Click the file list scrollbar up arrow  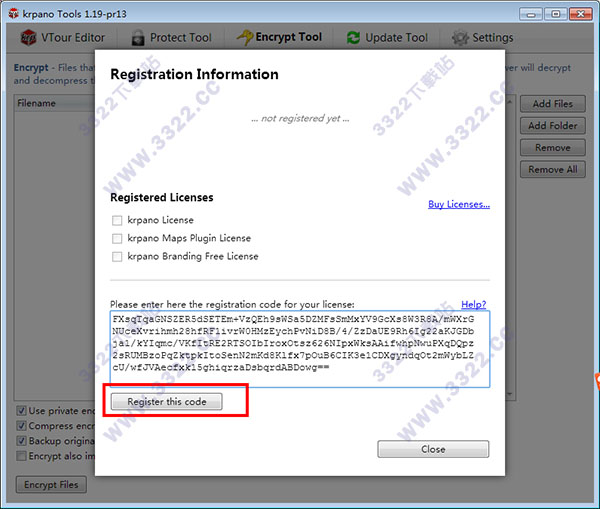point(510,102)
